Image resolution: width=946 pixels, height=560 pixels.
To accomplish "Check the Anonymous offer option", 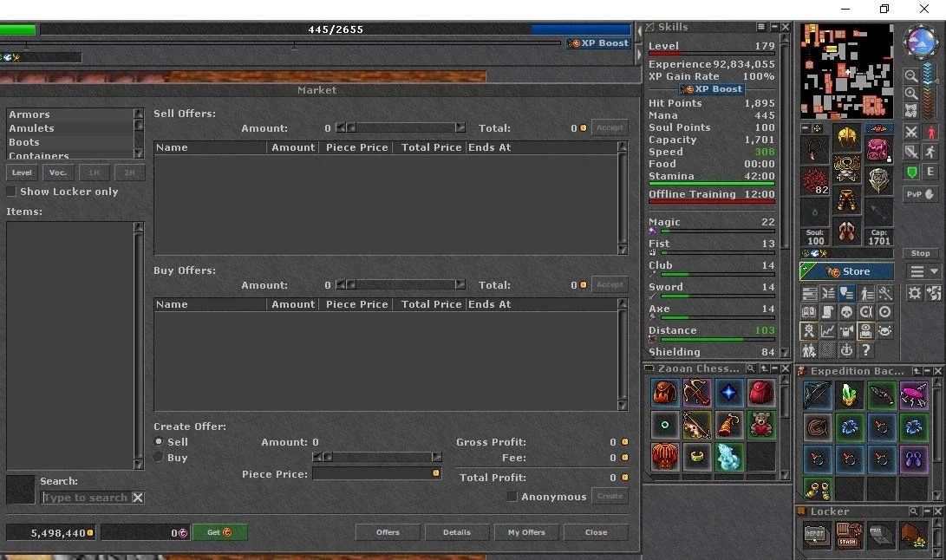I will coord(512,496).
